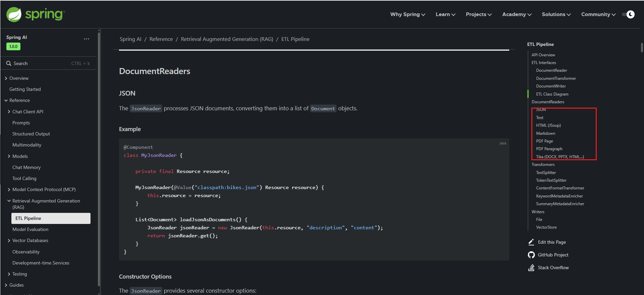Open the GitHub Project link
644x295 pixels.
tap(553, 255)
